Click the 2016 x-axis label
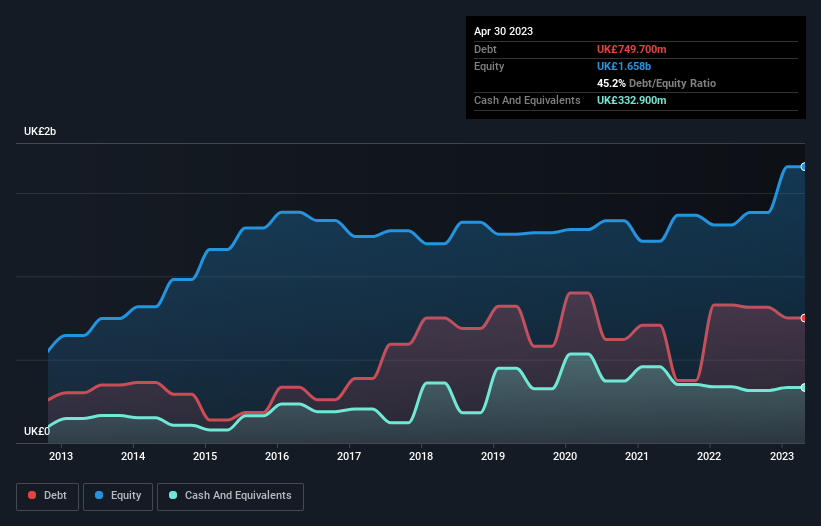Viewport: 821px width, 526px height. (277, 456)
